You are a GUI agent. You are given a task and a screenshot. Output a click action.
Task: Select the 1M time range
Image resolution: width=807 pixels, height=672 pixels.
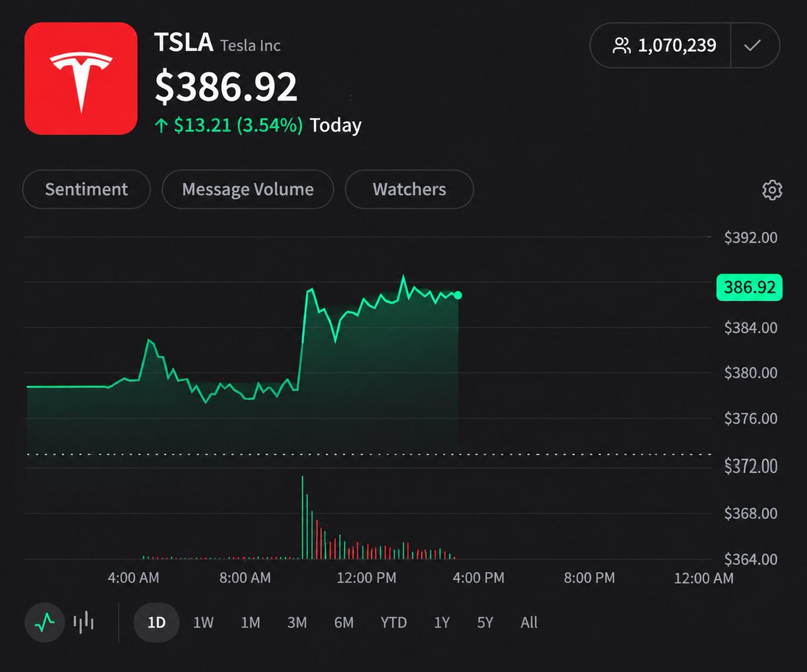[250, 623]
